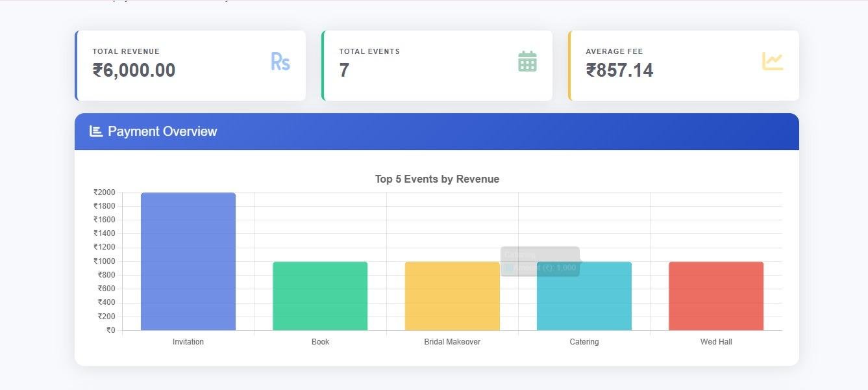Select the green Book bar in the chart
Screen dimensions: 868x390
[320, 296]
